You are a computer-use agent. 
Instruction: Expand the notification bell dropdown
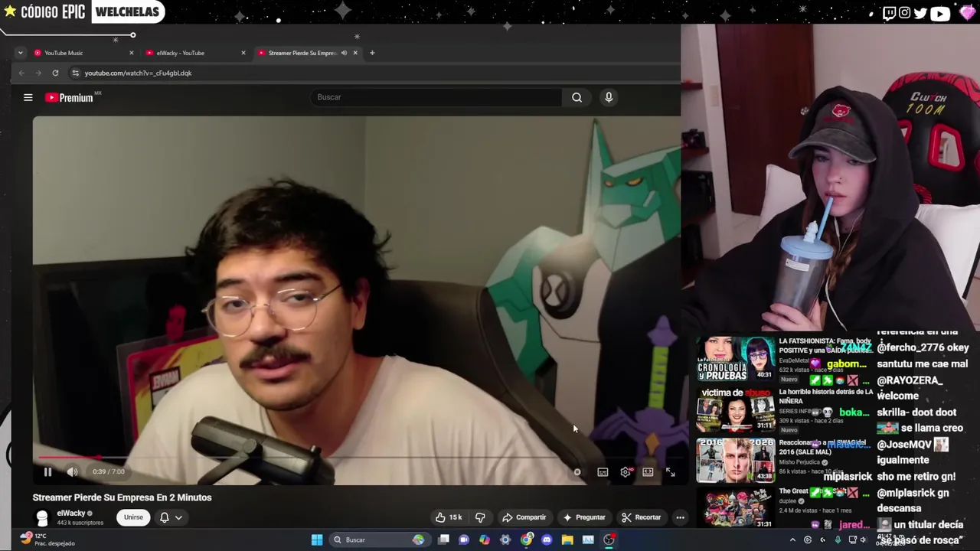coord(171,517)
